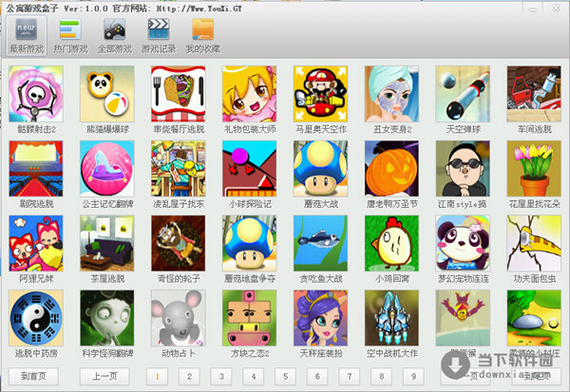This screenshot has height=392, width=570.
Task: Launch the 马里奥天空作 Mario game icon
Action: 321,94
